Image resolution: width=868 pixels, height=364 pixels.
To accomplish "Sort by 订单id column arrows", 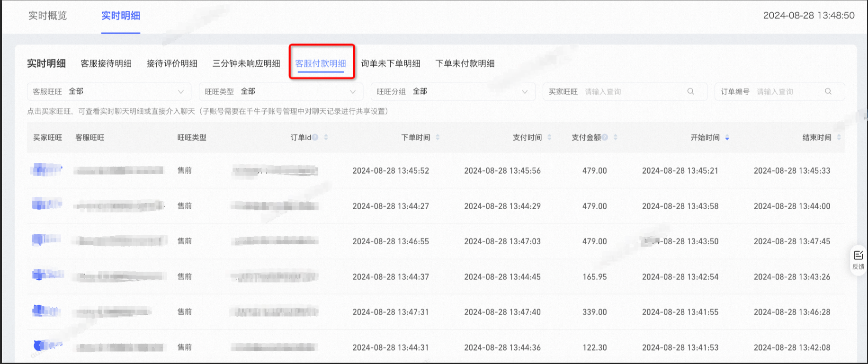I will pos(326,137).
